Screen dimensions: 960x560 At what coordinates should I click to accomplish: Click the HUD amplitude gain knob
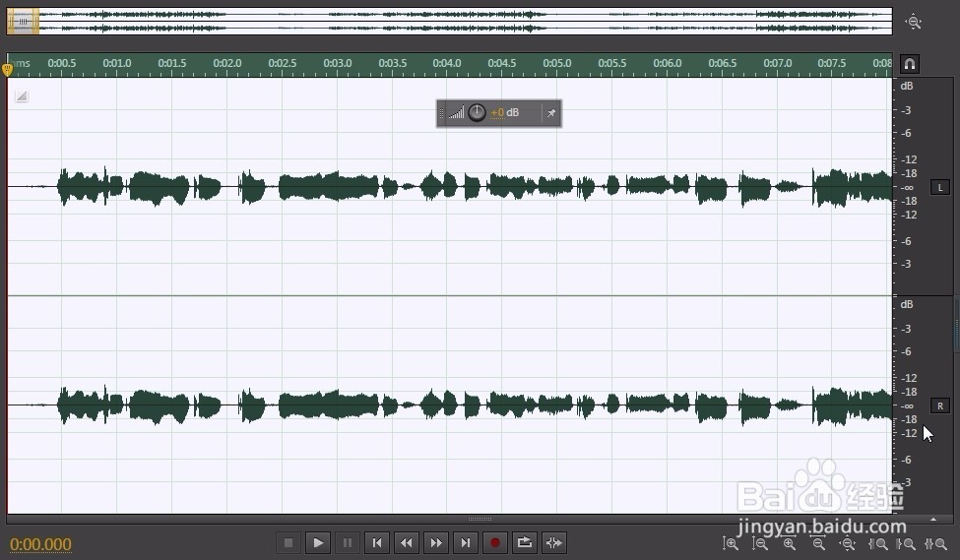coord(477,112)
